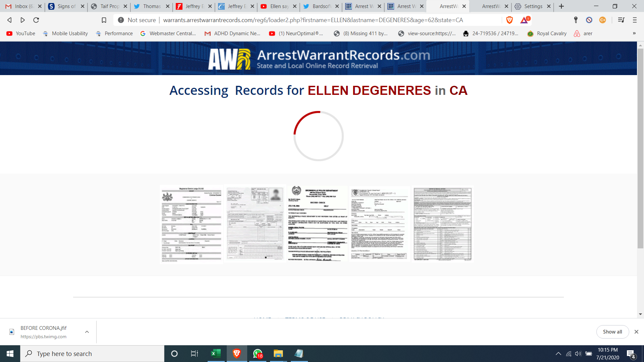Open the YouTube bookmark

(21, 34)
